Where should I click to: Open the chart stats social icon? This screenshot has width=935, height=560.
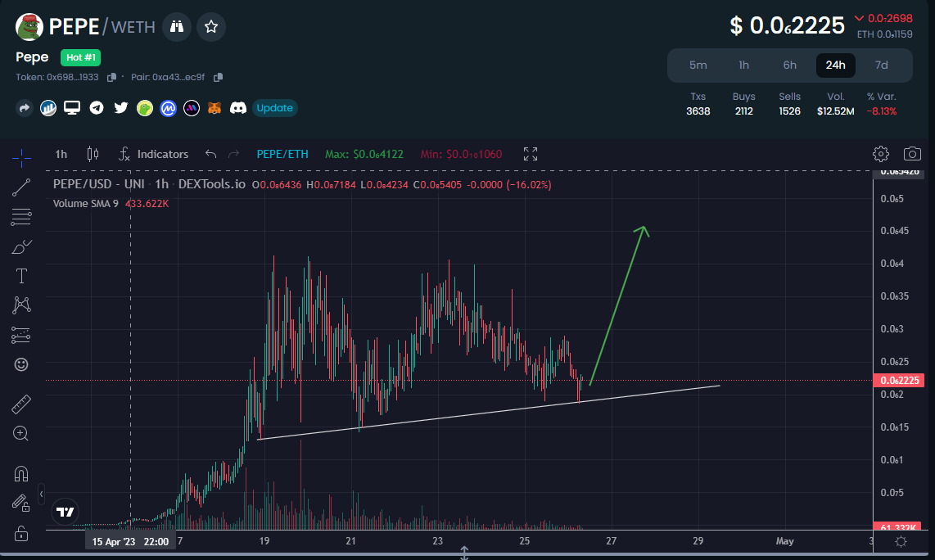[x=48, y=108]
